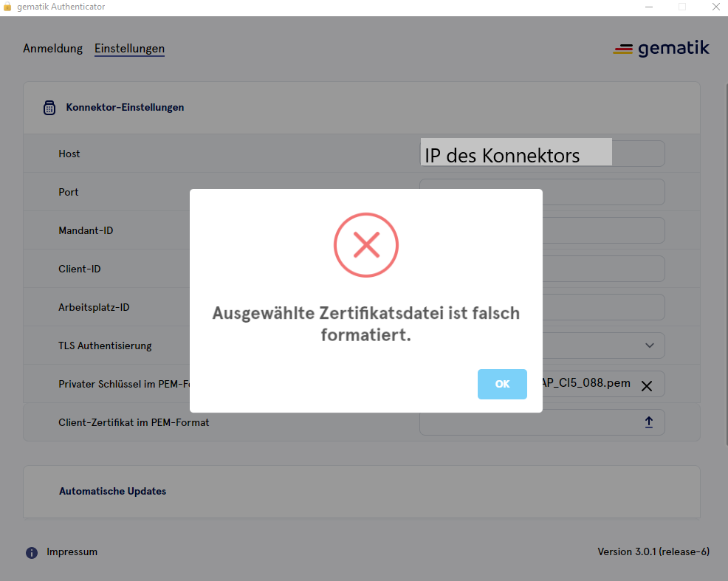The height and width of the screenshot is (581, 728).
Task: Click the Arbeitsplatz-ID input field
Action: pos(603,307)
